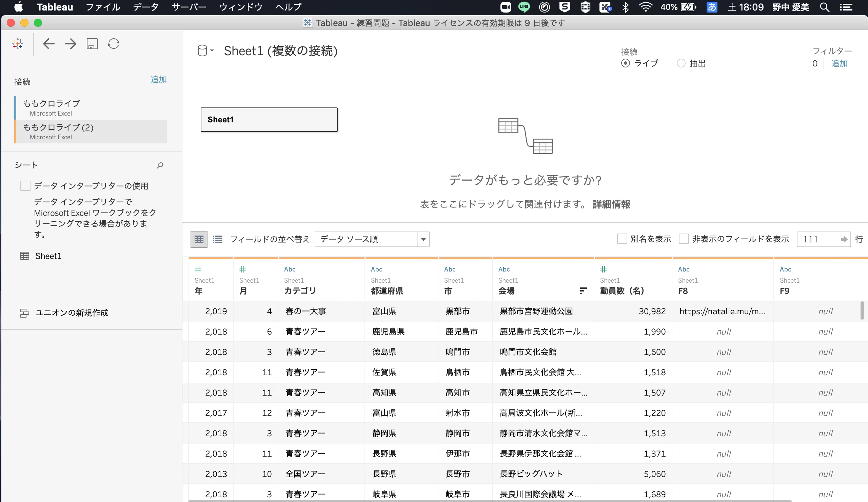Change Abc type icon of 市 column
The image size is (868, 502).
(450, 269)
